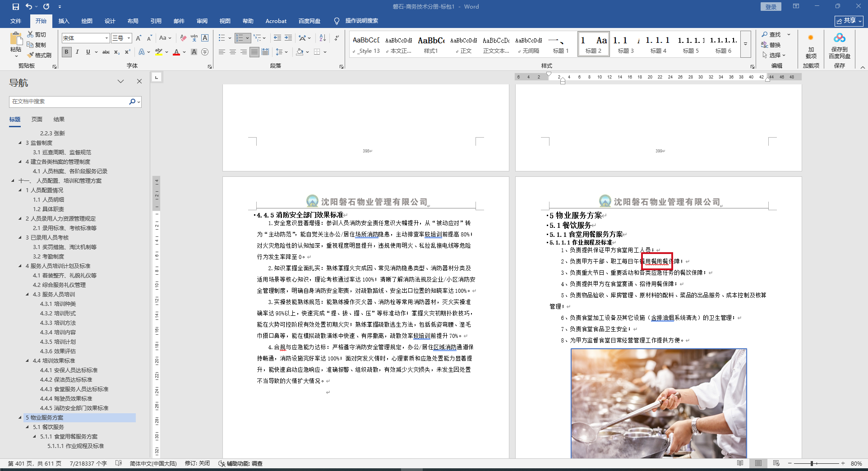Screen dimensions: 868x471
Task: Click the Cut scissors icon
Action: tap(31, 34)
